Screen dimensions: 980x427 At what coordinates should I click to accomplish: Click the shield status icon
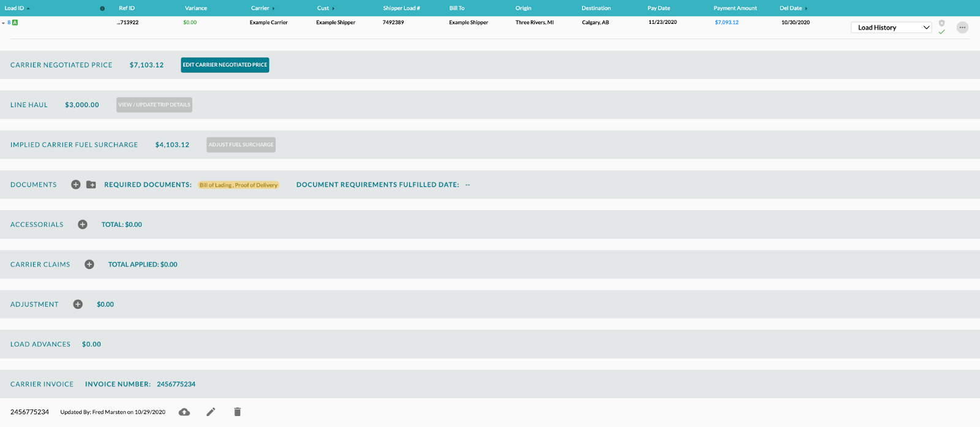pyautogui.click(x=942, y=23)
